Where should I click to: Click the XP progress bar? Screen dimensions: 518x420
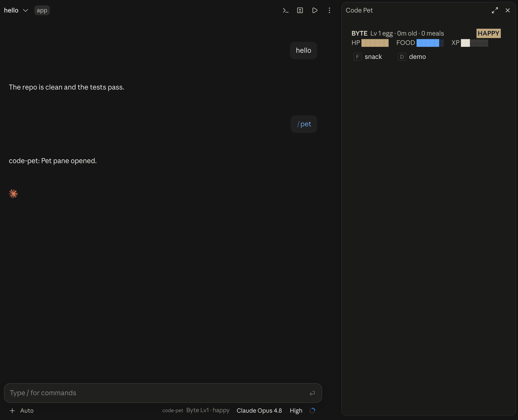(474, 43)
